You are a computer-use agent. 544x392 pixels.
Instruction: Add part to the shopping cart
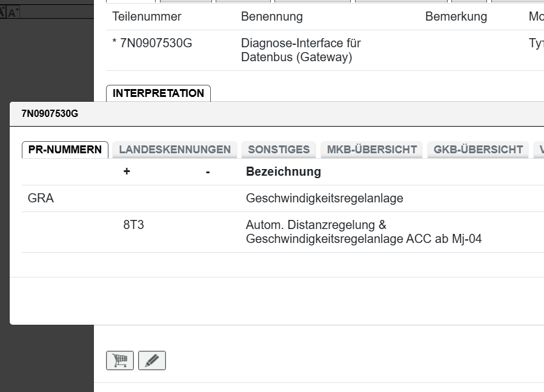pos(119,360)
